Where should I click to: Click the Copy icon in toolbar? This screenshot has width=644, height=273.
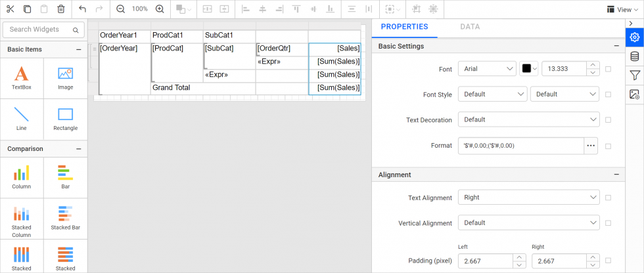click(27, 9)
